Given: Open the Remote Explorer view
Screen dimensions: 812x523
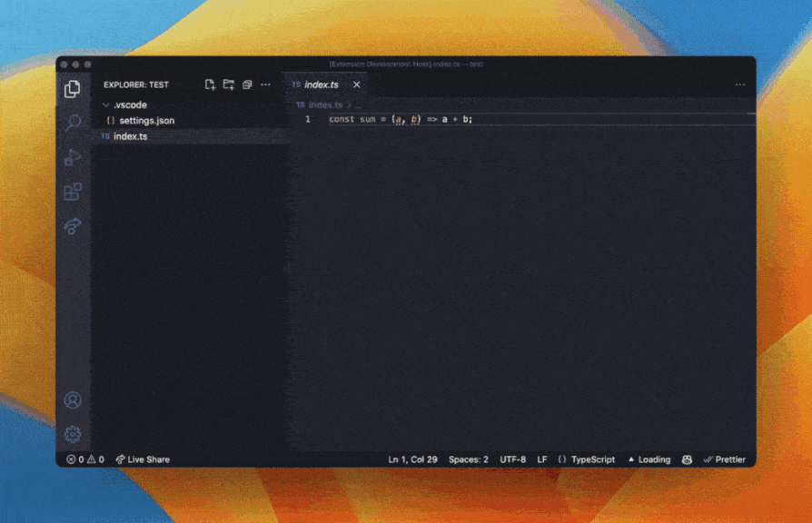Looking at the screenshot, I should pyautogui.click(x=73, y=226).
